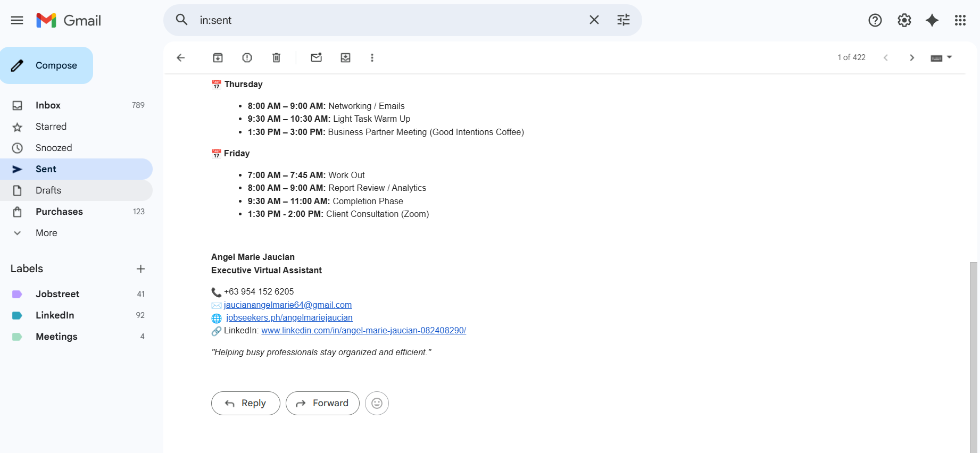
Task: Open the LinkedIn profile link
Action: (363, 331)
